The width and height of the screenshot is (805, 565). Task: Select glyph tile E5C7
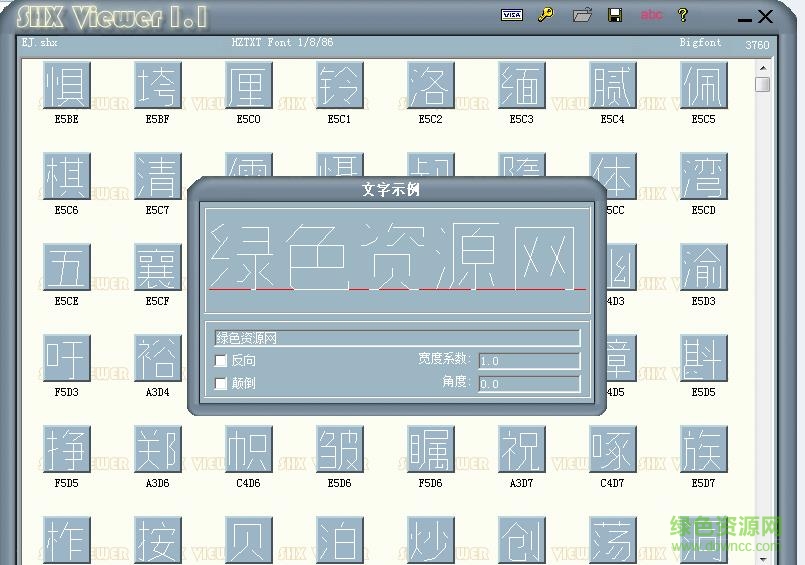158,176
